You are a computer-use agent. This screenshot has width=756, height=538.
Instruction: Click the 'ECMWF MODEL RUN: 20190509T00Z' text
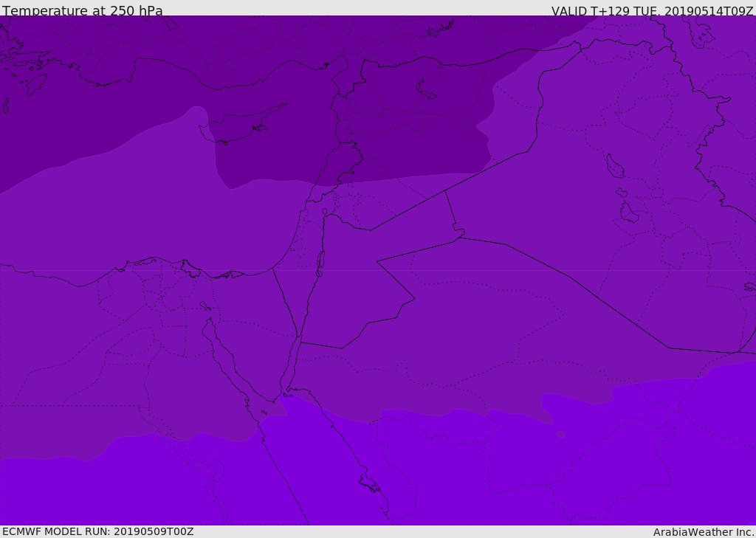pyautogui.click(x=98, y=531)
